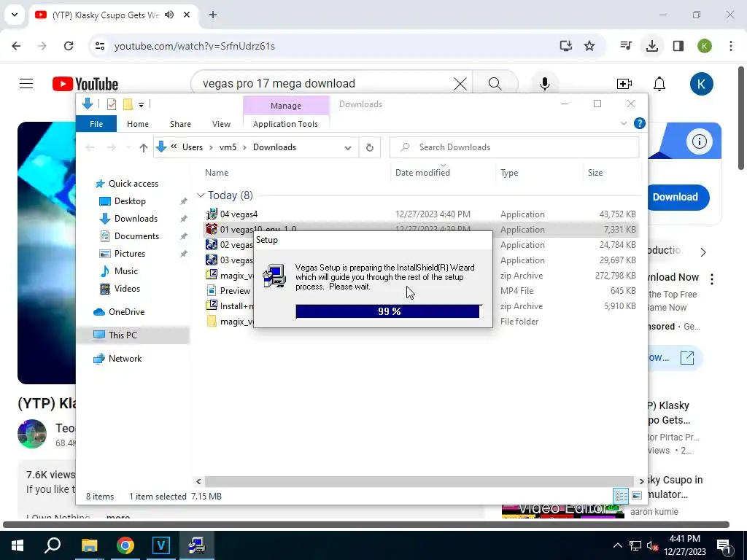Screen dimensions: 747x560
Task: Open Vegas app icon on taskbar
Action: [x=160, y=545]
